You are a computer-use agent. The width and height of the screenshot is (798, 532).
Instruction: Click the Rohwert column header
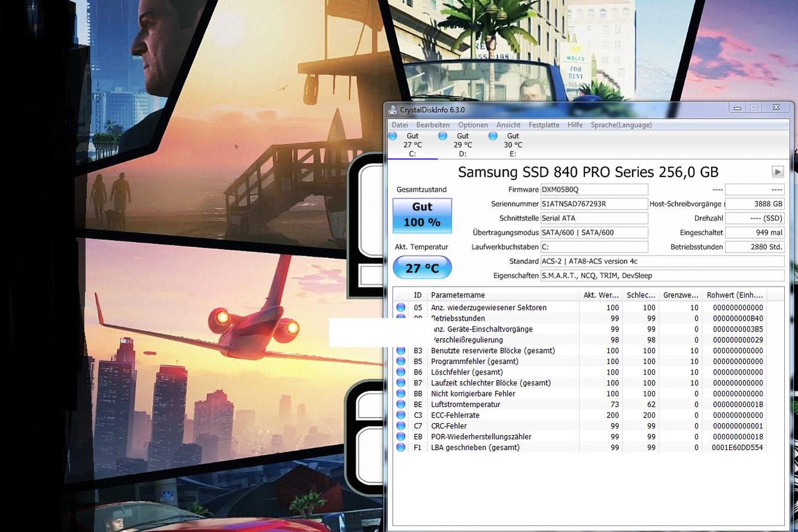tap(735, 295)
